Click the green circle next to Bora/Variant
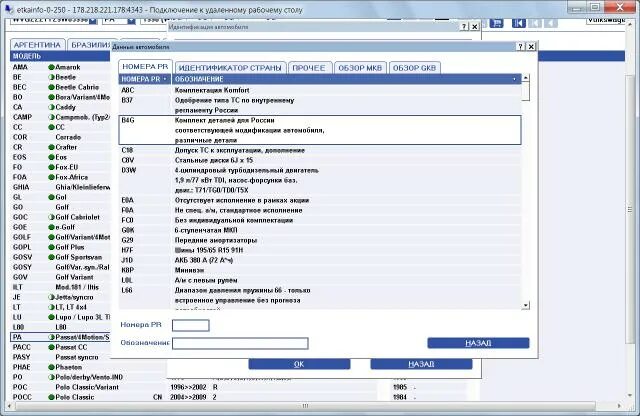The height and width of the screenshot is (416, 640). point(51,97)
